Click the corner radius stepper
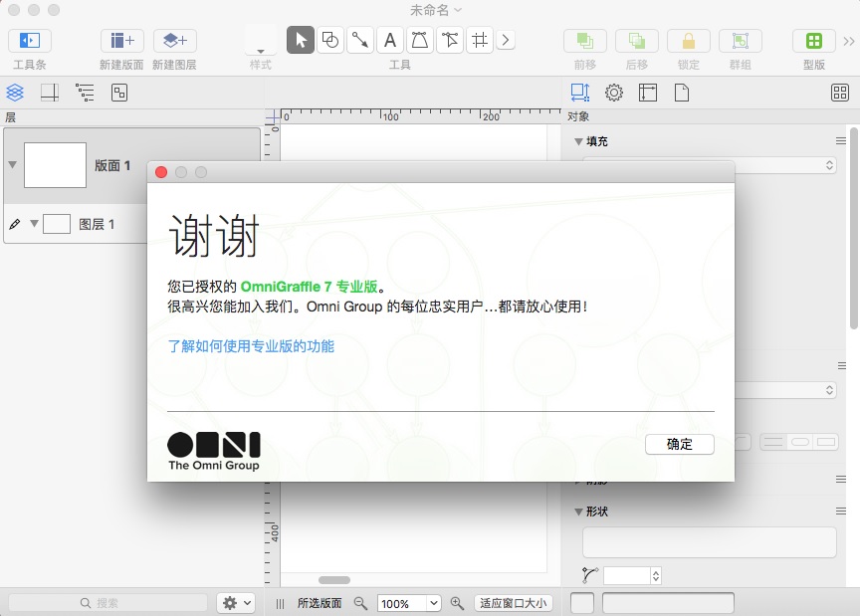The height and width of the screenshot is (616, 860). (655, 575)
